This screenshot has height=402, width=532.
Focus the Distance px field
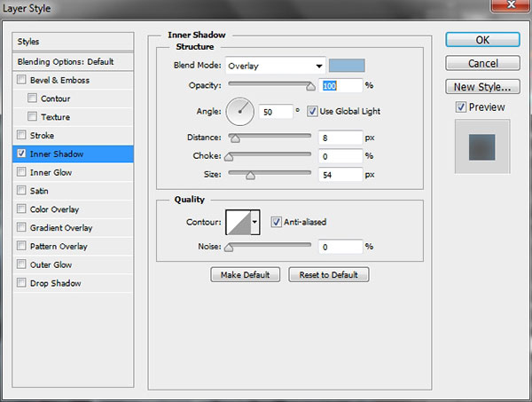click(x=340, y=138)
